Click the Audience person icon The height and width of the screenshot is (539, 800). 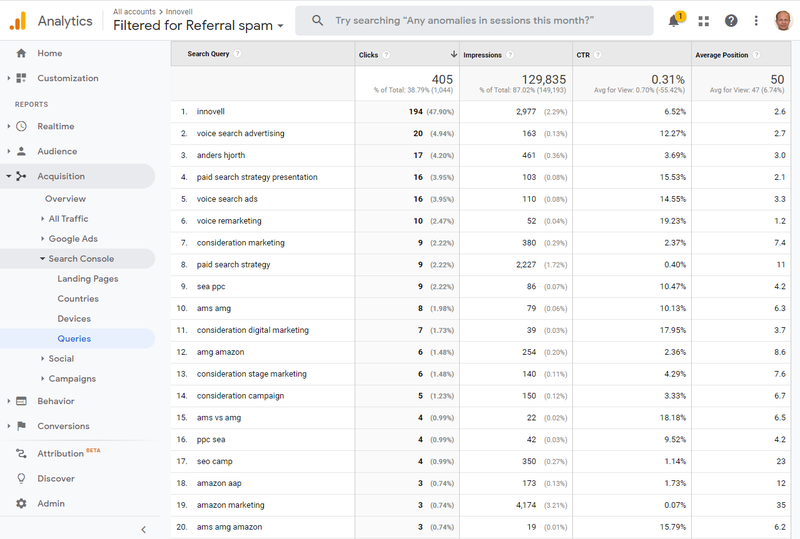tap(21, 151)
